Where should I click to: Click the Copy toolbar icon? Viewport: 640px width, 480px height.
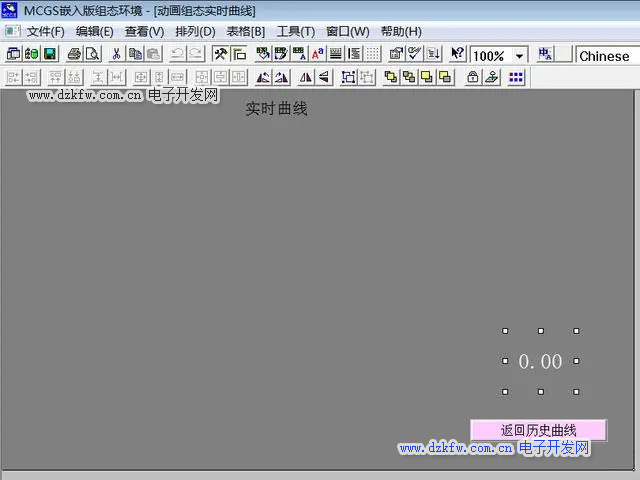pos(134,55)
